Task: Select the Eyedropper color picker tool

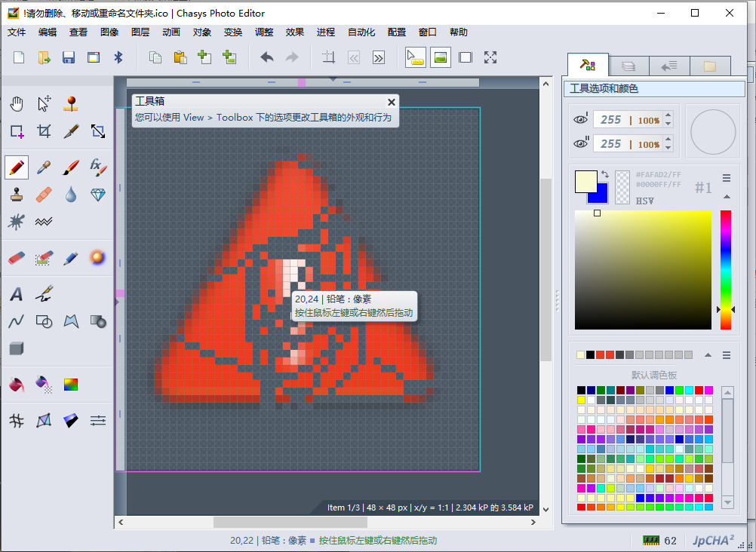Action: coord(44,167)
